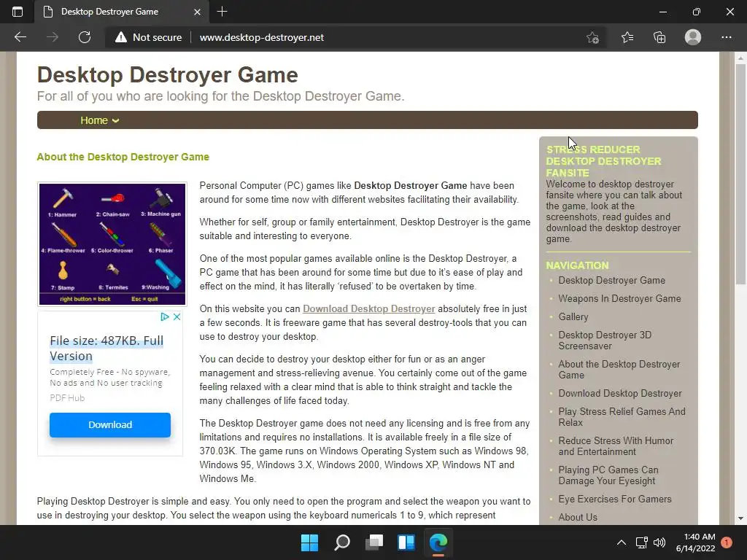Screen dimensions: 747x560
Task: Close the ad with the X icon
Action: pos(177,316)
